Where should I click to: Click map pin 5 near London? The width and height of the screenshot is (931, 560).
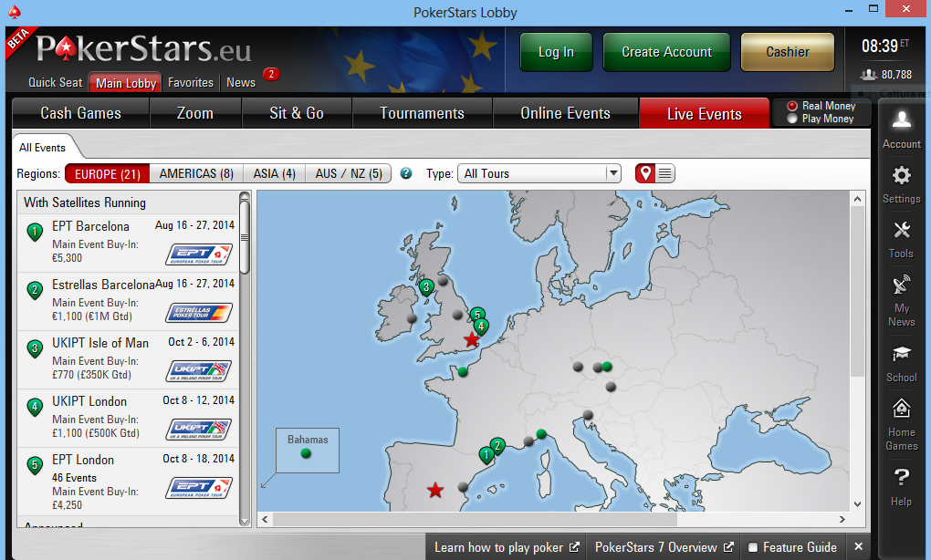click(478, 314)
